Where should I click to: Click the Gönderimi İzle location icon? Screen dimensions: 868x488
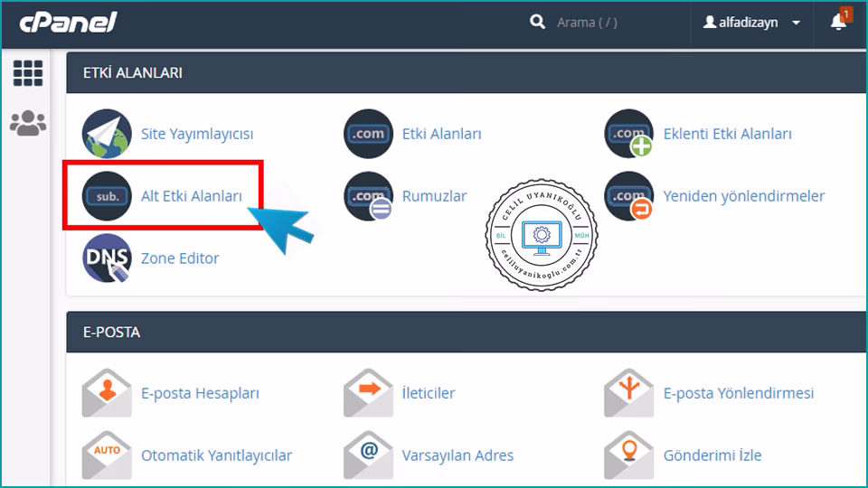tap(629, 455)
